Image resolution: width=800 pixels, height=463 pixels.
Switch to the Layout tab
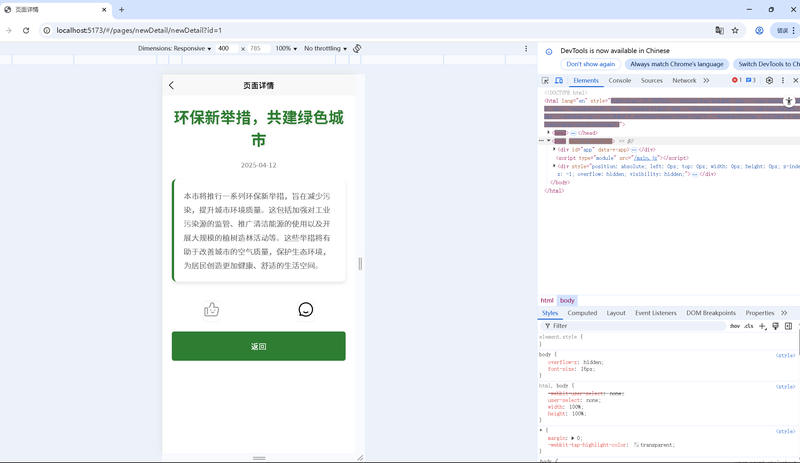616,313
